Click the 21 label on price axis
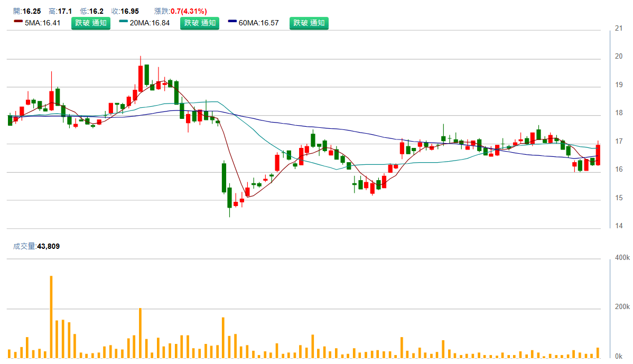This screenshot has height=364, width=633. click(618, 28)
